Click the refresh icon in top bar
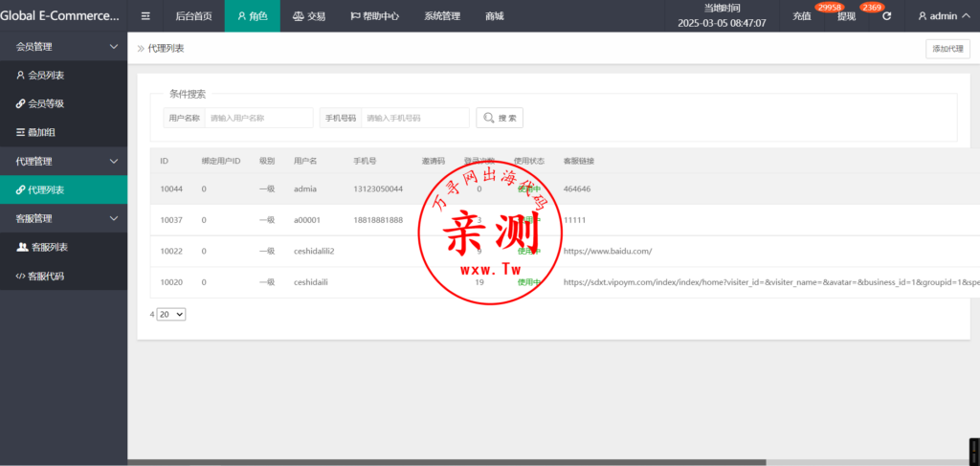This screenshot has width=980, height=466. pyautogui.click(x=886, y=16)
